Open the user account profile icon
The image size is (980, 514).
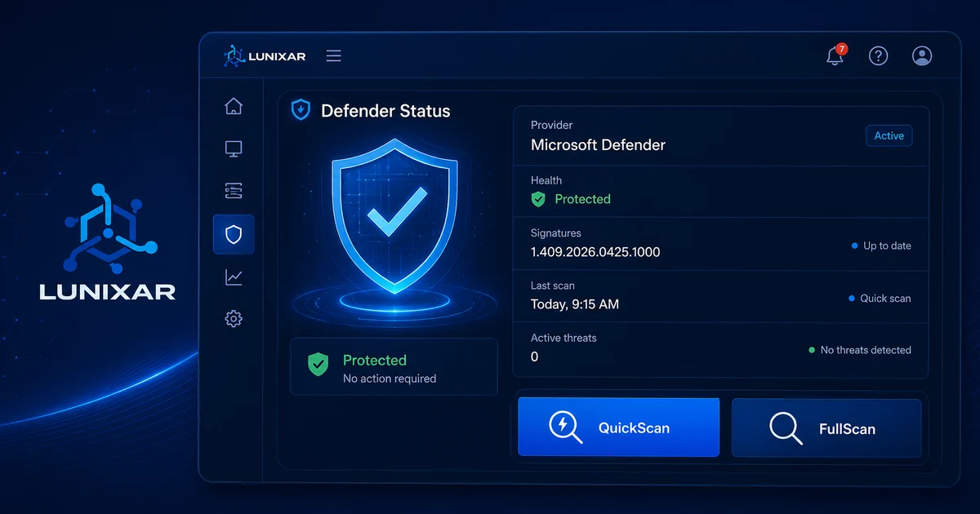[922, 55]
